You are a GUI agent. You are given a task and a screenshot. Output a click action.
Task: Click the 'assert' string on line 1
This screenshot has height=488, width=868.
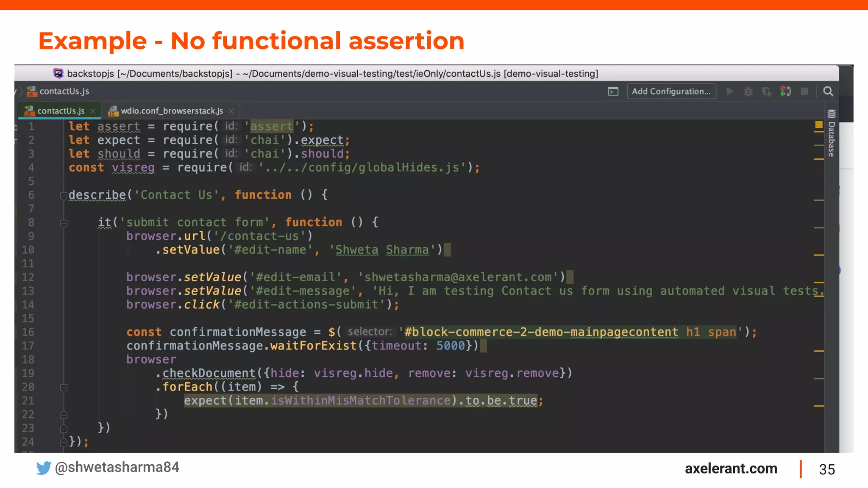tap(272, 126)
